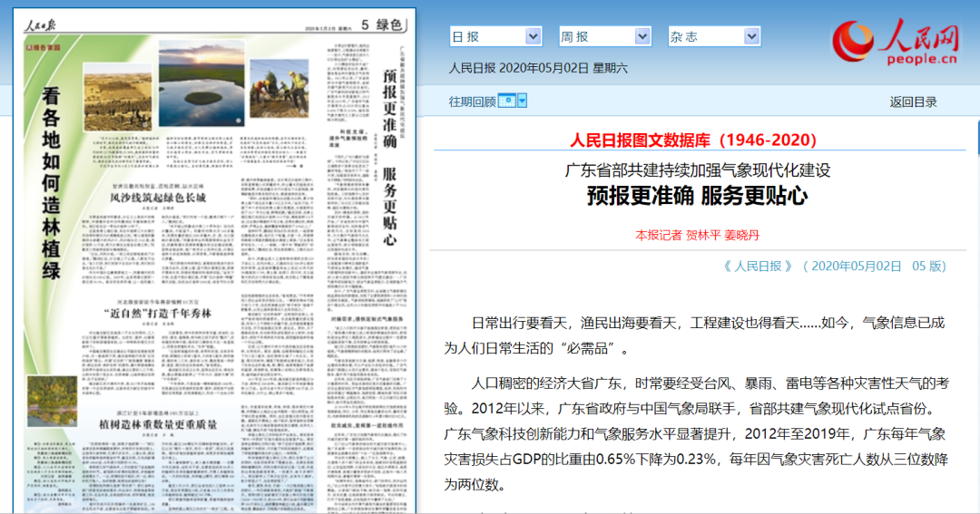
Task: Go back via 返回目录 link
Action: [913, 102]
